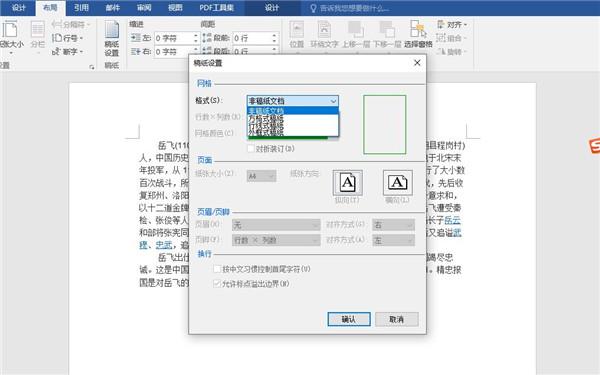Click the 环绕文字 wrap text icon
Viewport: 600px width, 375px height.
(324, 35)
